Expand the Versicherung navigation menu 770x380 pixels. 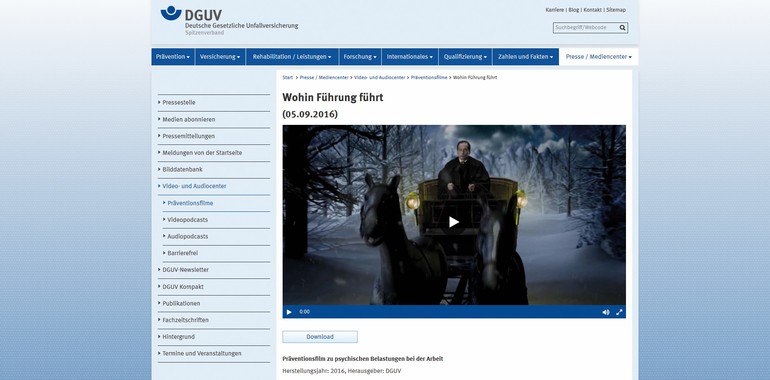click(x=220, y=57)
